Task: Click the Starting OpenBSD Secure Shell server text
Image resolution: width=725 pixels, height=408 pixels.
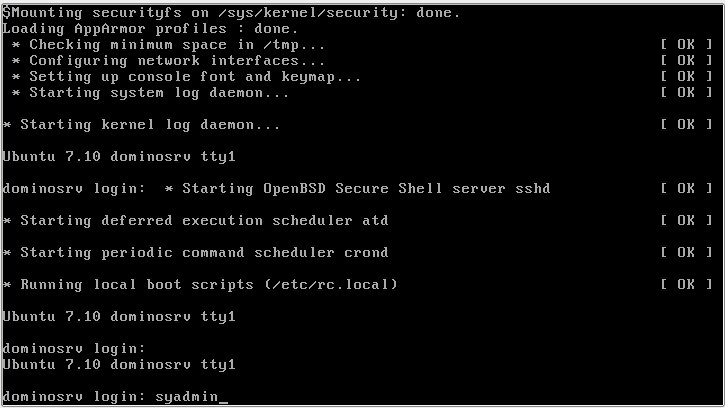Action: (357, 188)
